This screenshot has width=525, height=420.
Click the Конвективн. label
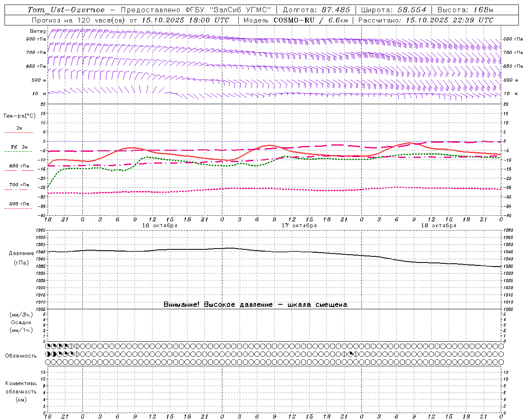click(21, 384)
